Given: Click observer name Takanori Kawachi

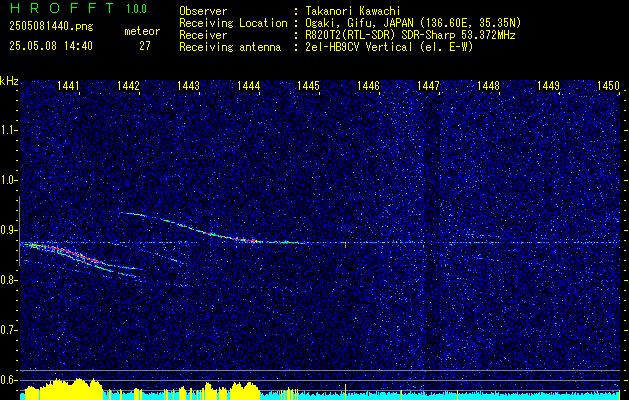Looking at the screenshot, I should (353, 11).
